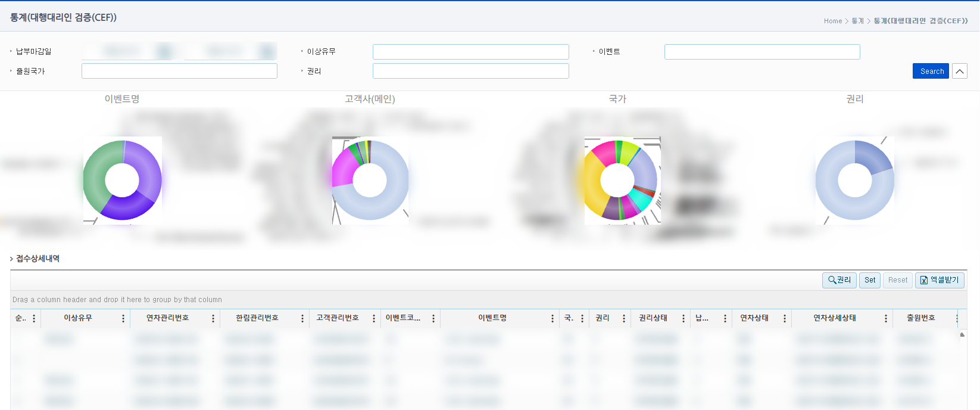Click the group-by drop area text
This screenshot has height=410, width=980.
pos(117,300)
